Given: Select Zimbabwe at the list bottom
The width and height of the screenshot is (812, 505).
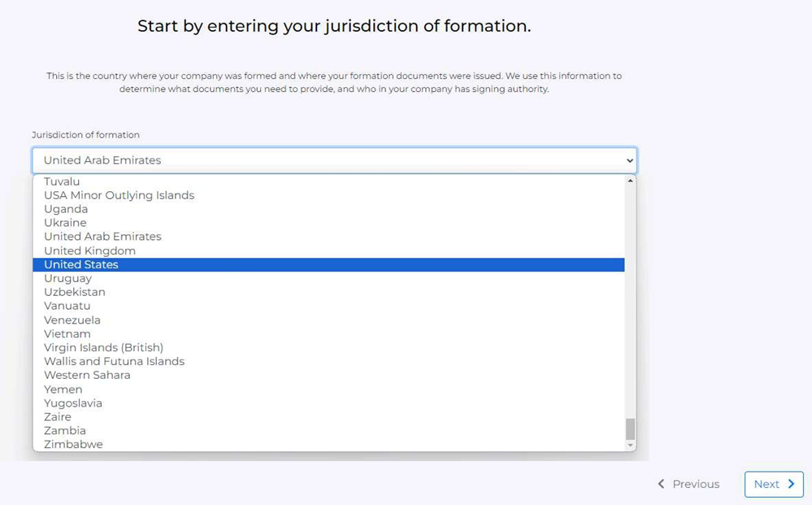Looking at the screenshot, I should click(x=328, y=444).
